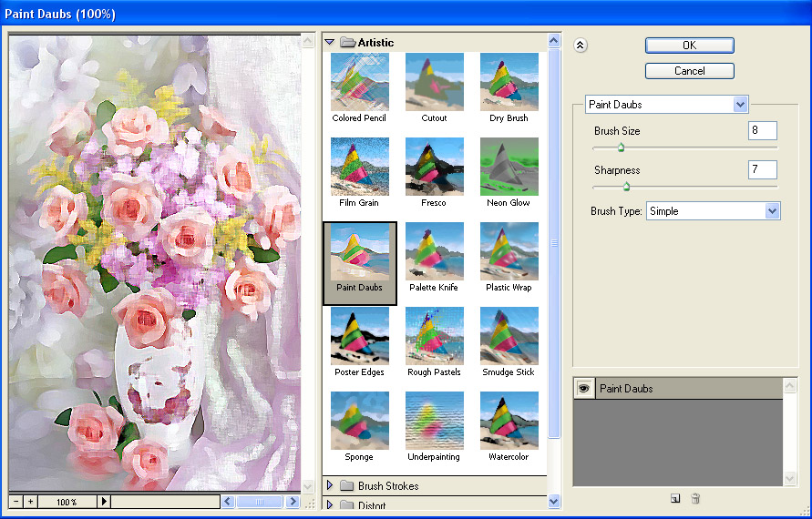Open the zoom level popup arrow
812x519 pixels.
coord(104,502)
